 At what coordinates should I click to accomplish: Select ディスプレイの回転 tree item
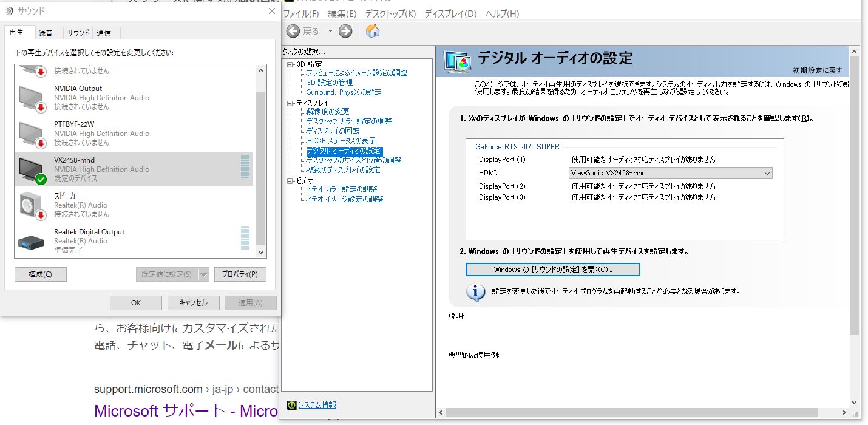click(333, 131)
